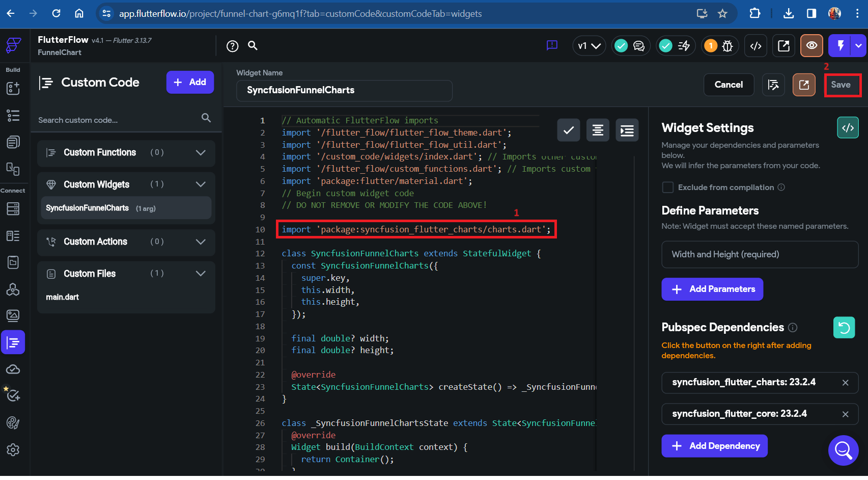Click the collaboration status check icon
The width and height of the screenshot is (868, 480).
point(621,46)
